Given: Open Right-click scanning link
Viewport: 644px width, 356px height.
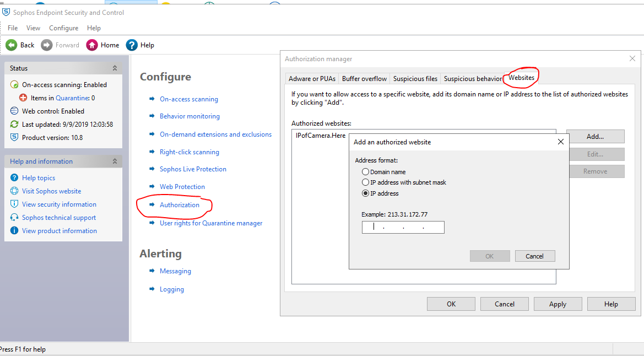Looking at the screenshot, I should click(x=190, y=152).
